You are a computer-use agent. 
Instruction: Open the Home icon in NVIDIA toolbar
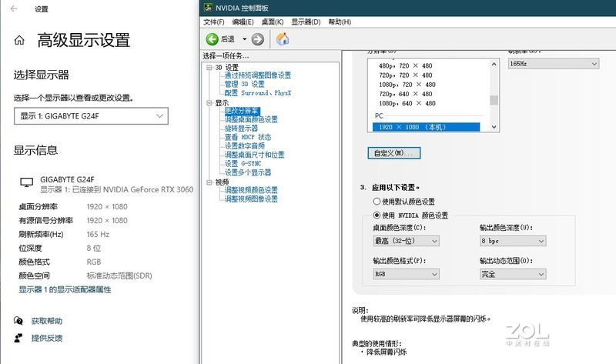[x=283, y=39]
